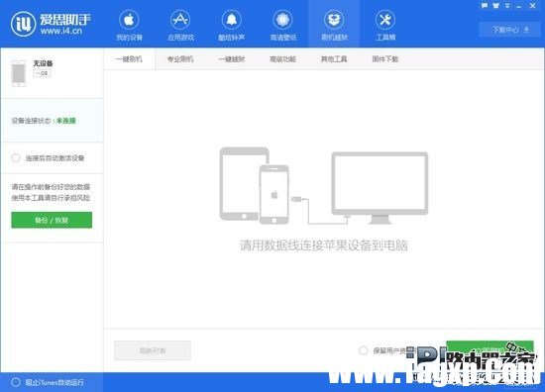Viewport: 545px width, 392px height.
Task: Switch to the 一键越狱 tab
Action: click(x=232, y=59)
